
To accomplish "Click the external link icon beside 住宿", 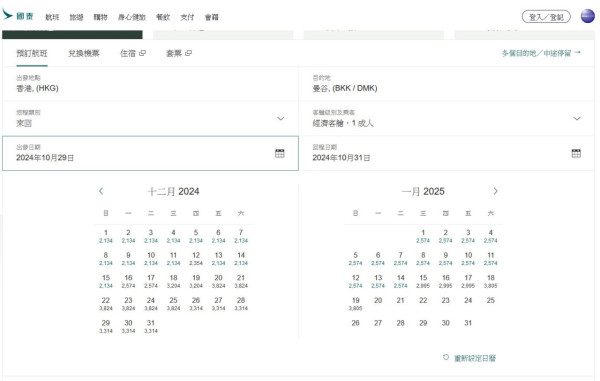I will pyautogui.click(x=142, y=53).
